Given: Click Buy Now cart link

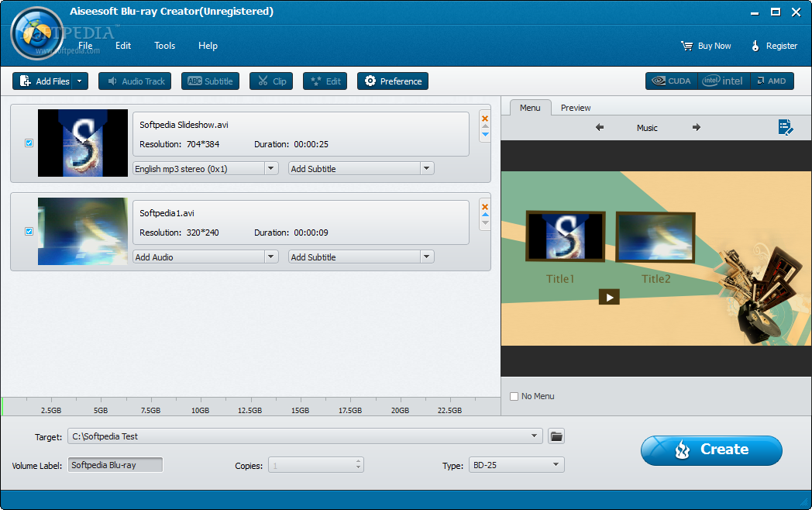Looking at the screenshot, I should (x=706, y=46).
